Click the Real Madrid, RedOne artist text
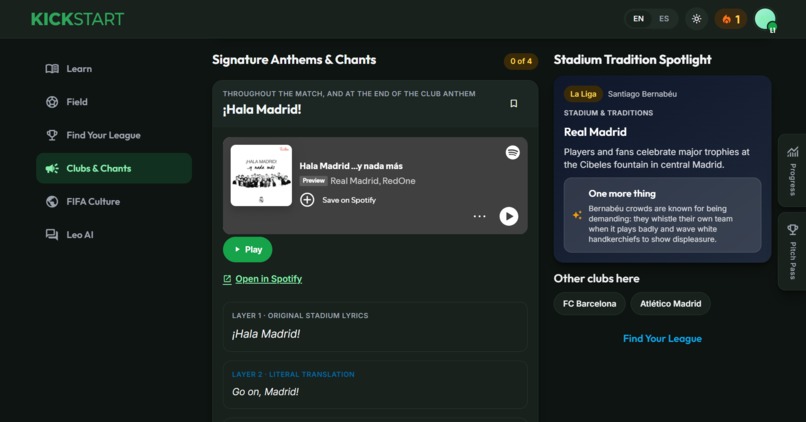This screenshot has height=422, width=806. tap(373, 181)
